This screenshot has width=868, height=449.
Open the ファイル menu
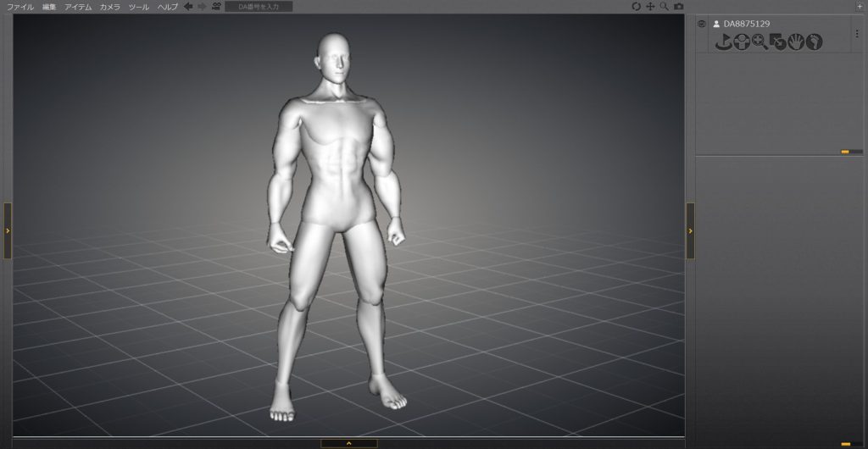click(20, 7)
